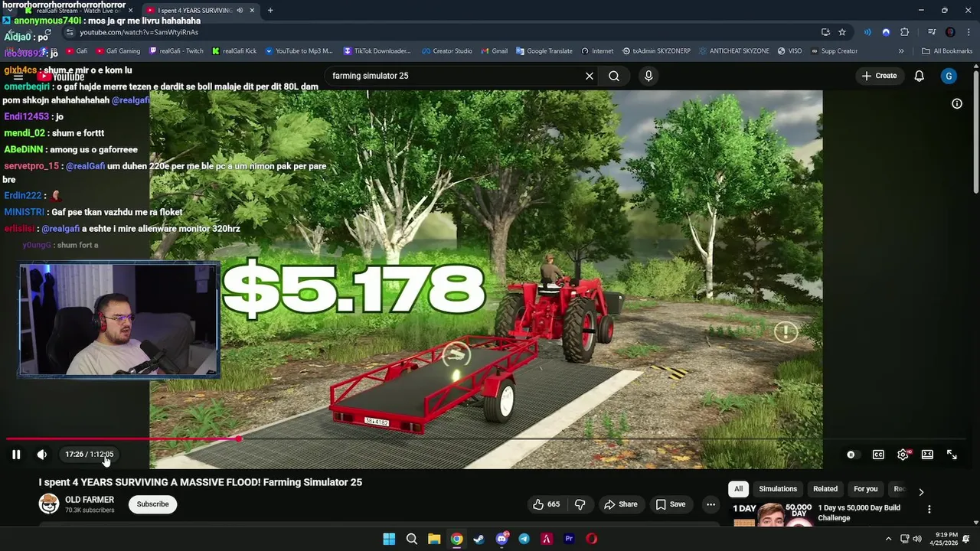Search with voice microphone icon
The image size is (980, 551).
coord(648,76)
